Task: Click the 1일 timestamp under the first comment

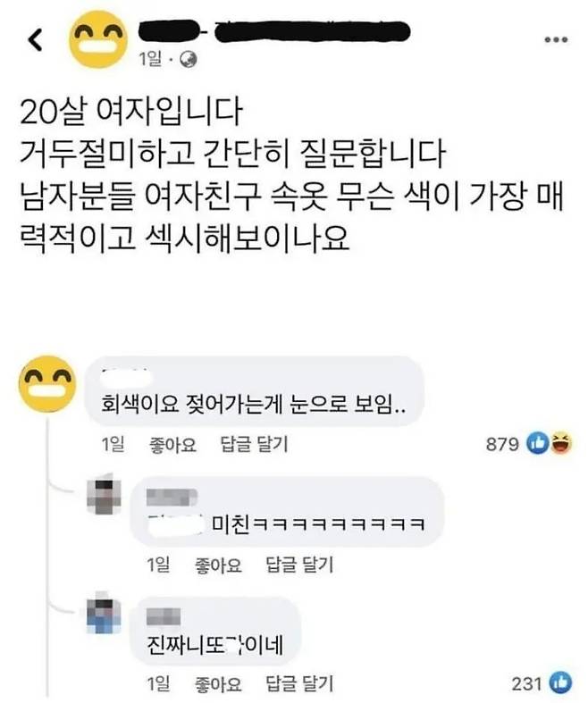Action: [113, 445]
